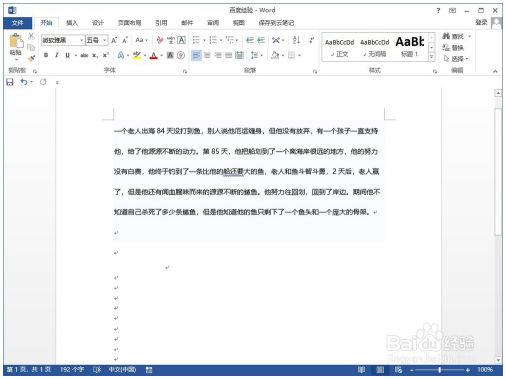Switch to the Page Layout tab
This screenshot has height=379, width=506.
click(x=129, y=23)
